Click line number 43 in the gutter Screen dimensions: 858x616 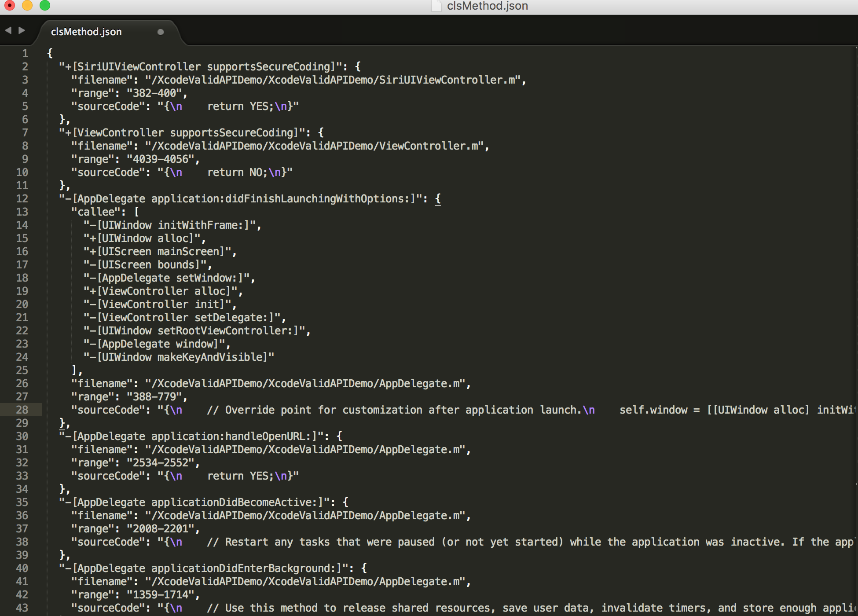pyautogui.click(x=22, y=608)
